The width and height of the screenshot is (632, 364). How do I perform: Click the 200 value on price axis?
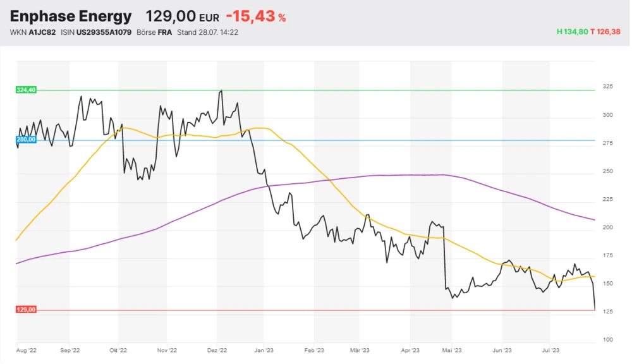pyautogui.click(x=607, y=227)
